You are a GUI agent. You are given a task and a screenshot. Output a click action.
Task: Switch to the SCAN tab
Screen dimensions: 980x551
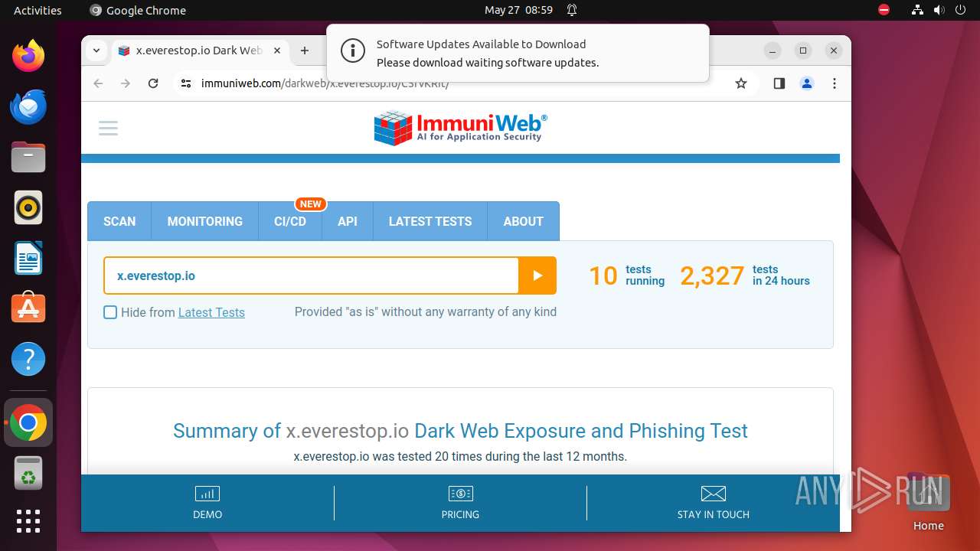(119, 221)
